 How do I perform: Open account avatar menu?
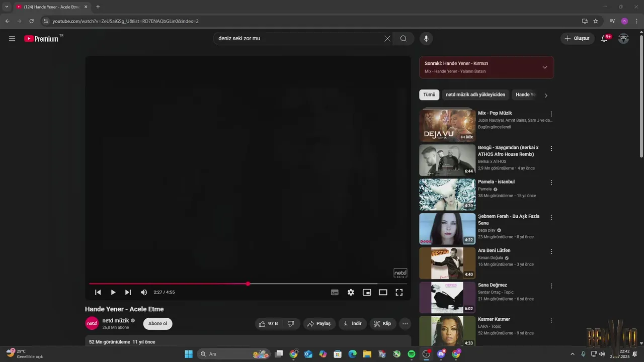point(623,38)
